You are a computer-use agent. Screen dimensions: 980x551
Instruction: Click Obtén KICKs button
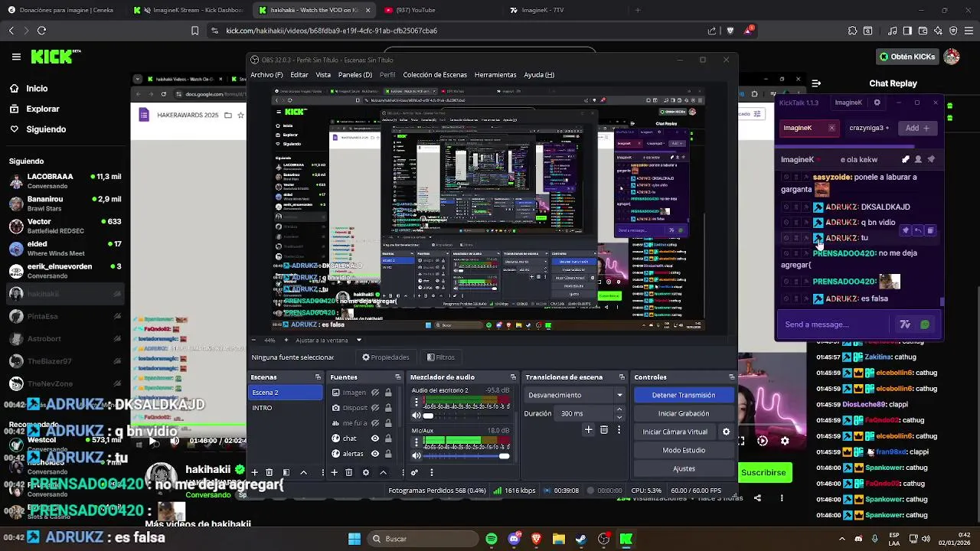tap(907, 57)
